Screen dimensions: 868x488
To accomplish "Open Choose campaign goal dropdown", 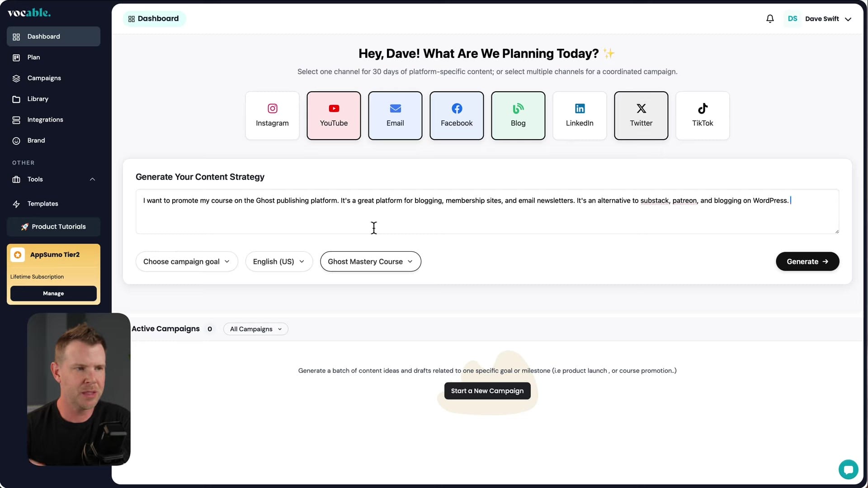I will tap(187, 262).
